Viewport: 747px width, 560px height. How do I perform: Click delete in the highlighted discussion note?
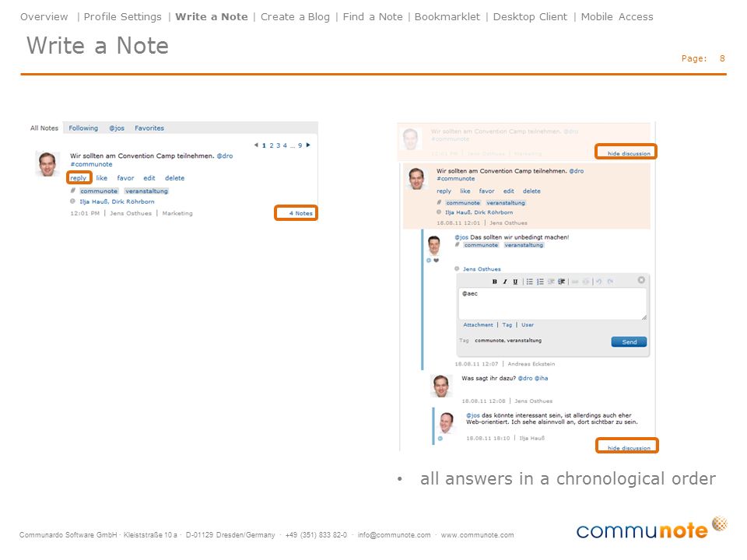[531, 191]
